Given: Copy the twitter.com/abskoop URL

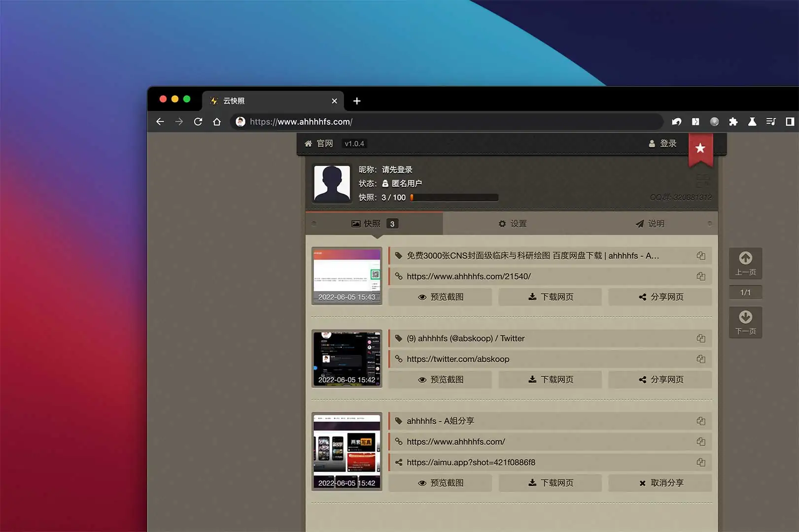Looking at the screenshot, I should (700, 359).
